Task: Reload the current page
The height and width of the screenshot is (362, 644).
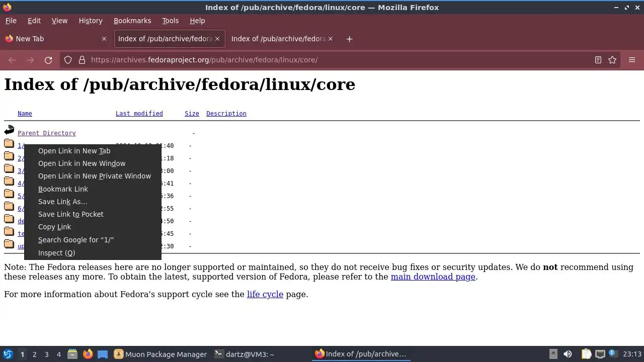Action: [48, 60]
